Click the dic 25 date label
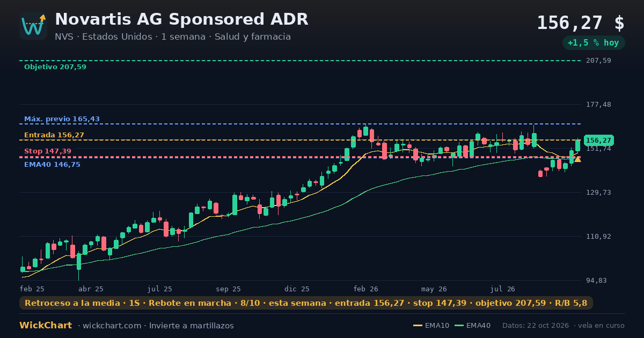 coord(297,289)
